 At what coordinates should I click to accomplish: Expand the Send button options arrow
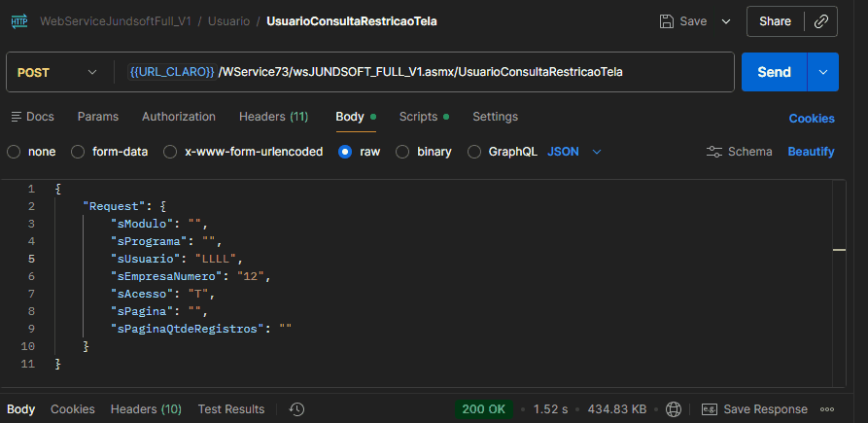pos(823,72)
